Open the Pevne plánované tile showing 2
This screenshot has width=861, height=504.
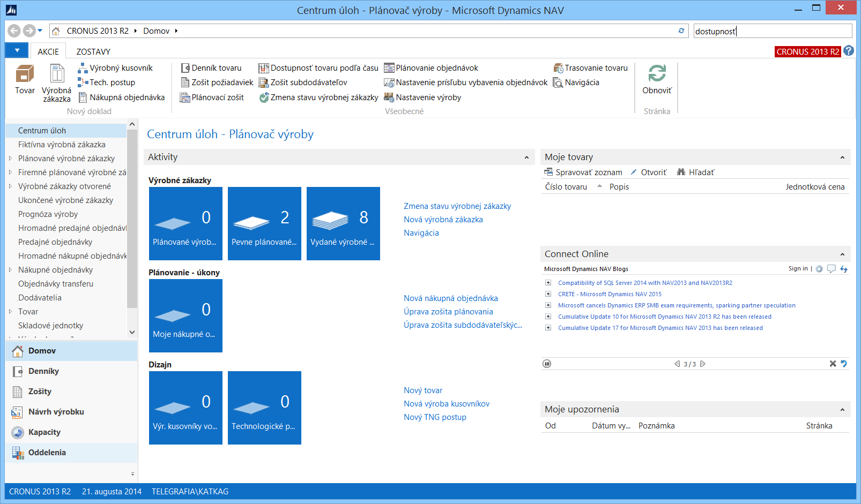pyautogui.click(x=264, y=223)
